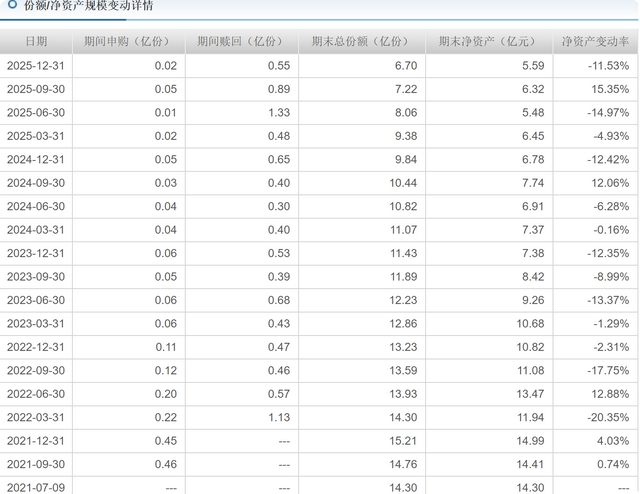
Task: Click total shares value 8.06
Action: [406, 112]
